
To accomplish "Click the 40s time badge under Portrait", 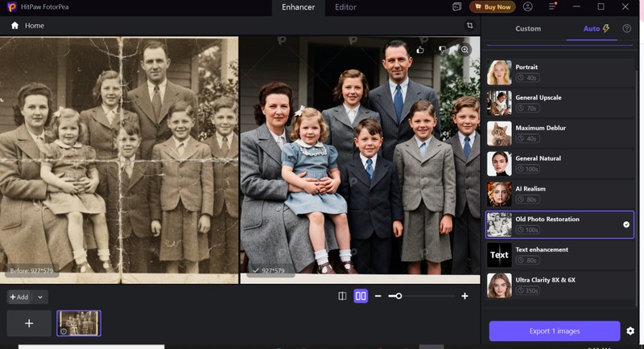I will [x=527, y=78].
